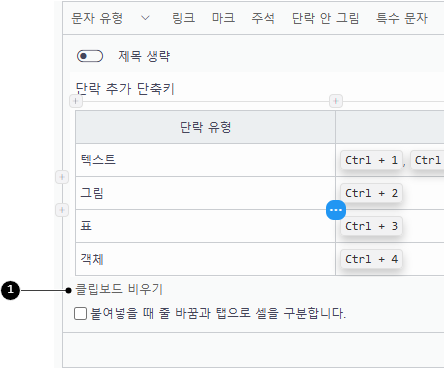
Task: Click the plus icon at table top-left corner
Action: pos(76,101)
